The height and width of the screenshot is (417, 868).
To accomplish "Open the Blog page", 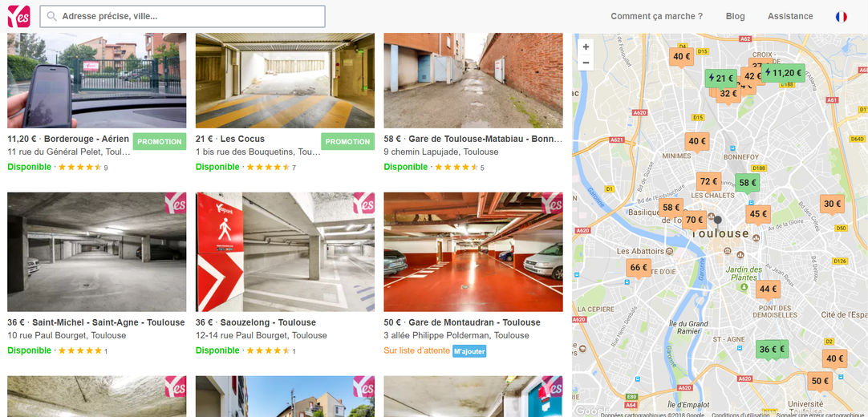I will [735, 17].
